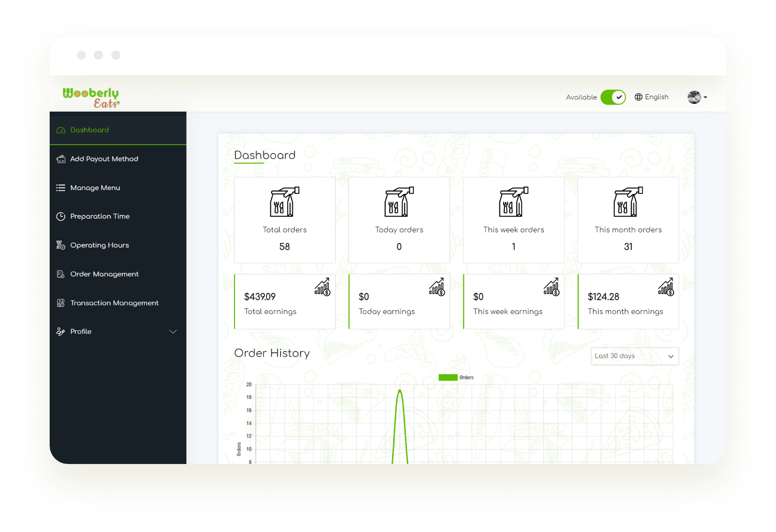Open Operating Hours settings
The width and height of the screenshot is (776, 532).
click(x=118, y=245)
